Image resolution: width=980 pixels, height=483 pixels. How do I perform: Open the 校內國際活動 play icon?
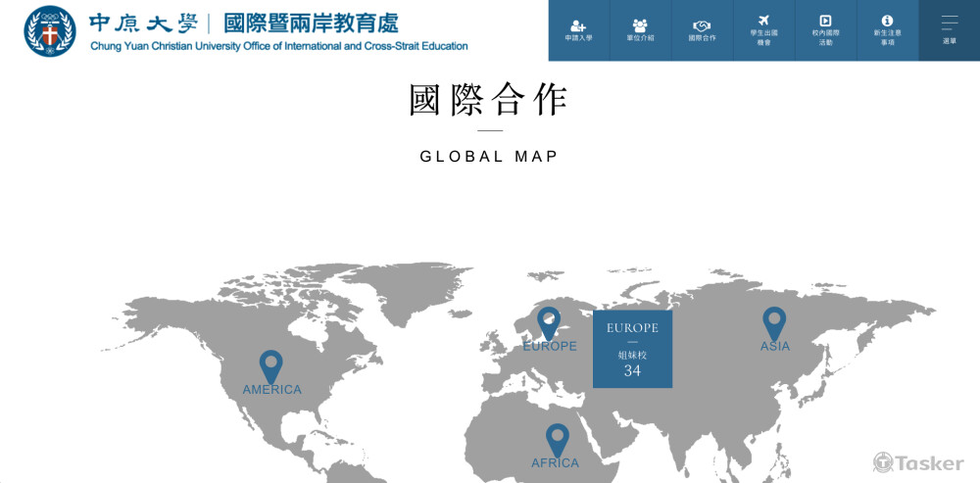[825, 21]
